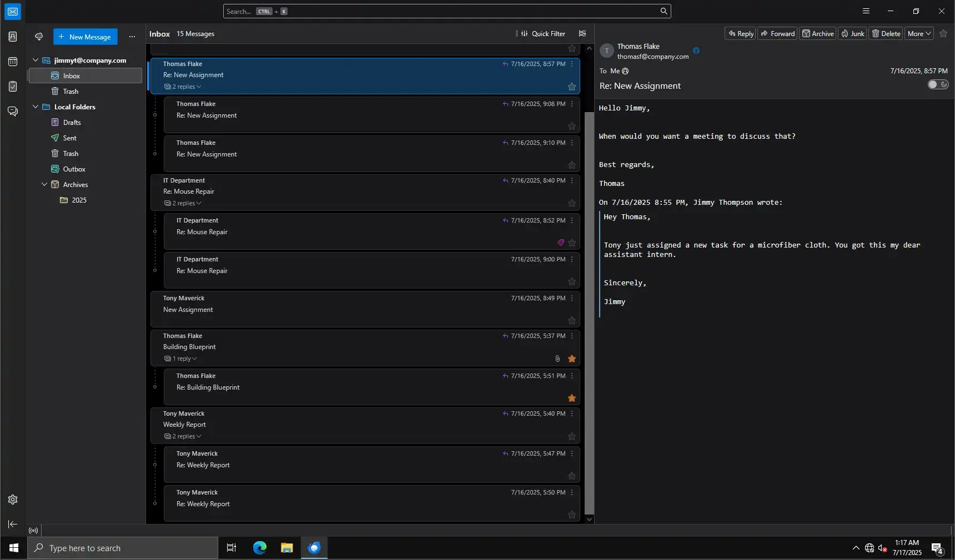The width and height of the screenshot is (955, 560).
Task: Open the More actions dropdown
Action: pyautogui.click(x=918, y=34)
